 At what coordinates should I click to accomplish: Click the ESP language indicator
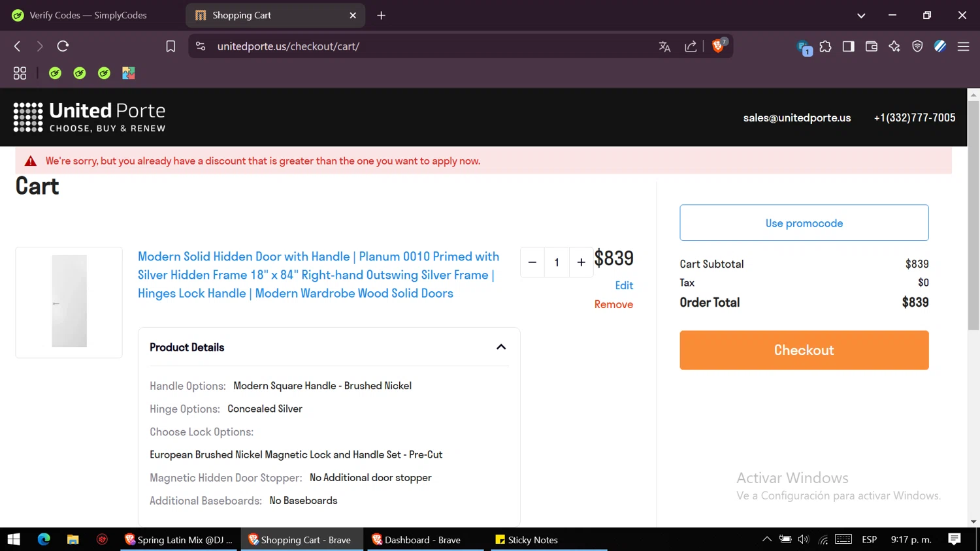click(869, 539)
